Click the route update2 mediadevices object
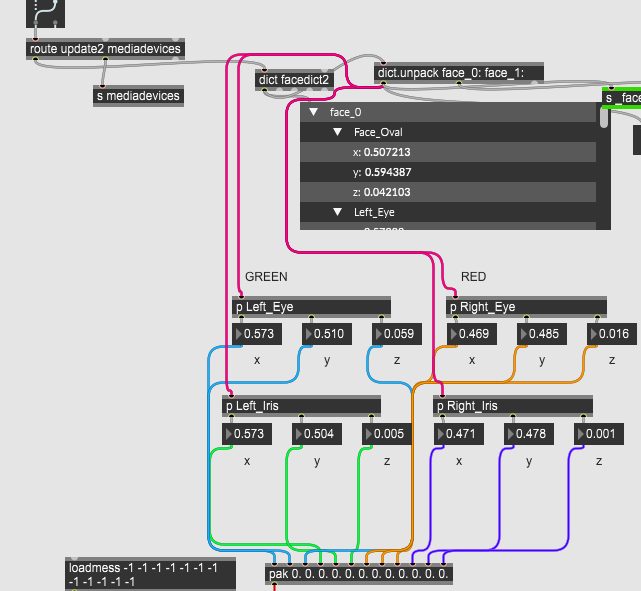The width and height of the screenshot is (641, 591). tap(104, 49)
